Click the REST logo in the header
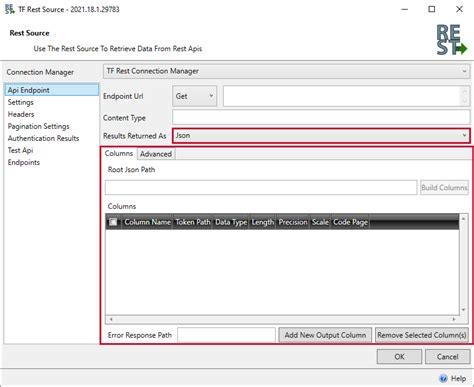The width and height of the screenshot is (474, 387). pyautogui.click(x=451, y=40)
